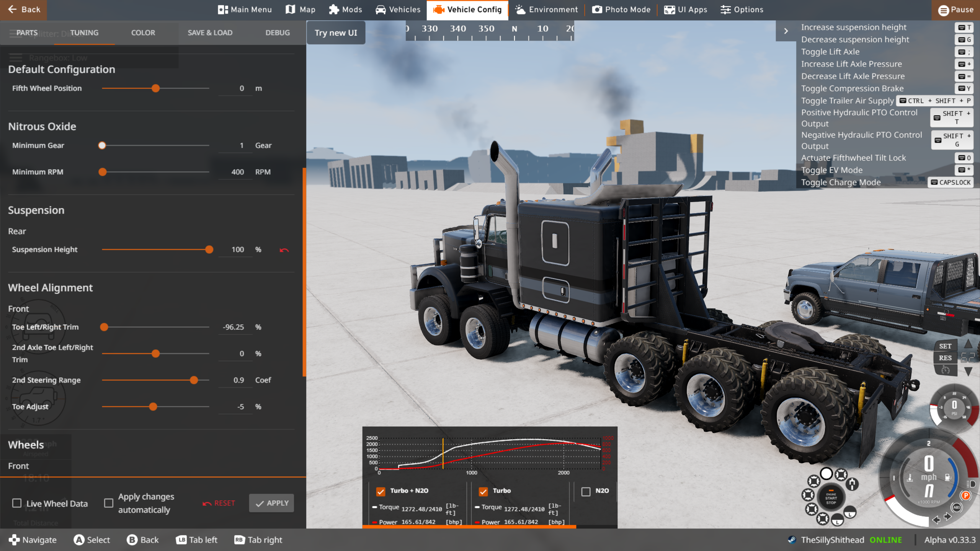Click the parking brake P indicator

pos(966,496)
